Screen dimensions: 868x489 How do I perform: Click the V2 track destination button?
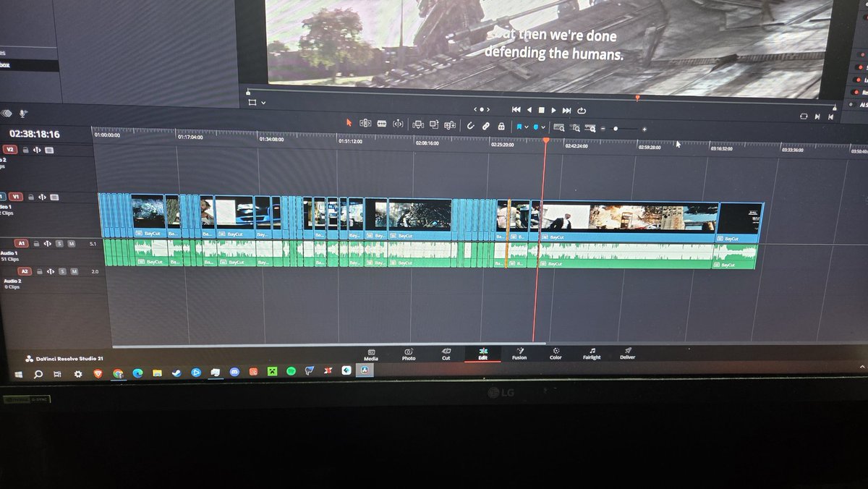(x=10, y=150)
